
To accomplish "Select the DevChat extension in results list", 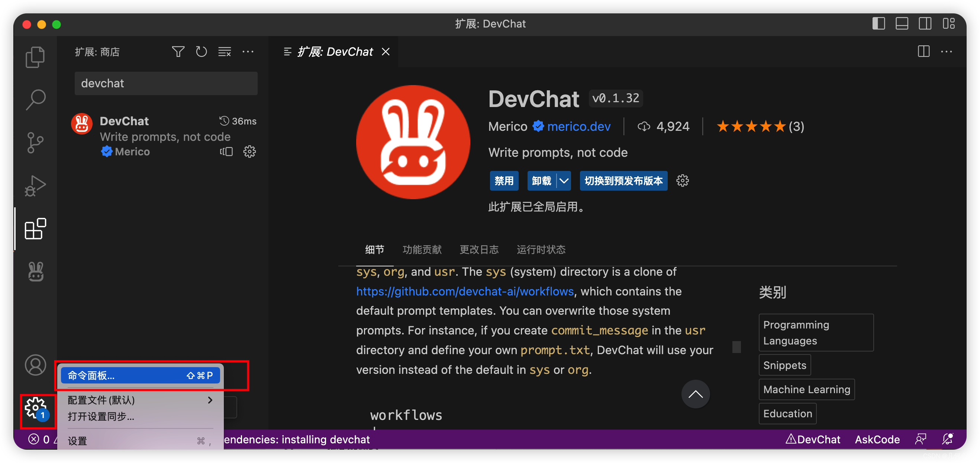I will 163,136.
